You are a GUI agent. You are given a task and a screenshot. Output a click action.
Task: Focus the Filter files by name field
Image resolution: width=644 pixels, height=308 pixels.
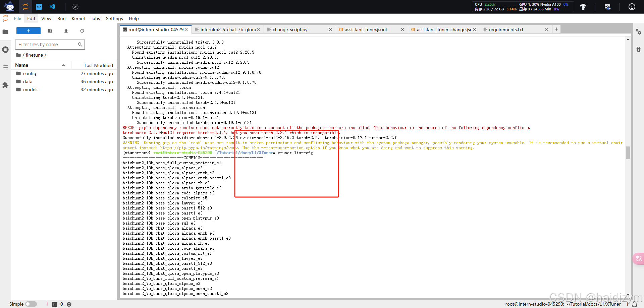[x=50, y=45]
